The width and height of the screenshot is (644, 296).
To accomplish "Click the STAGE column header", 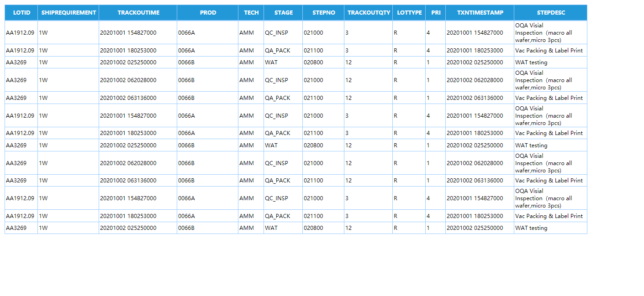I will [284, 13].
